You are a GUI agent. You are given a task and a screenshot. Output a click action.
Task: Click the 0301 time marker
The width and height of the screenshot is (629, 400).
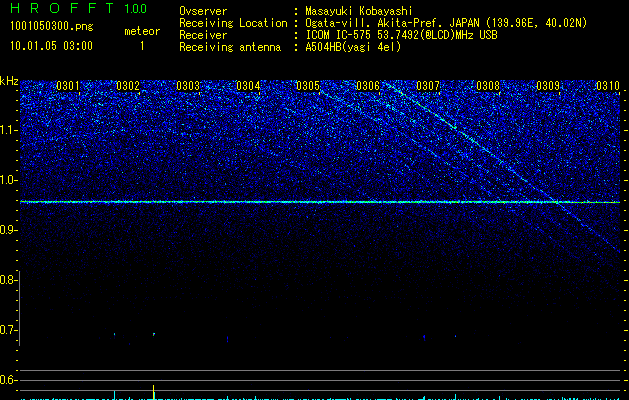[68, 86]
